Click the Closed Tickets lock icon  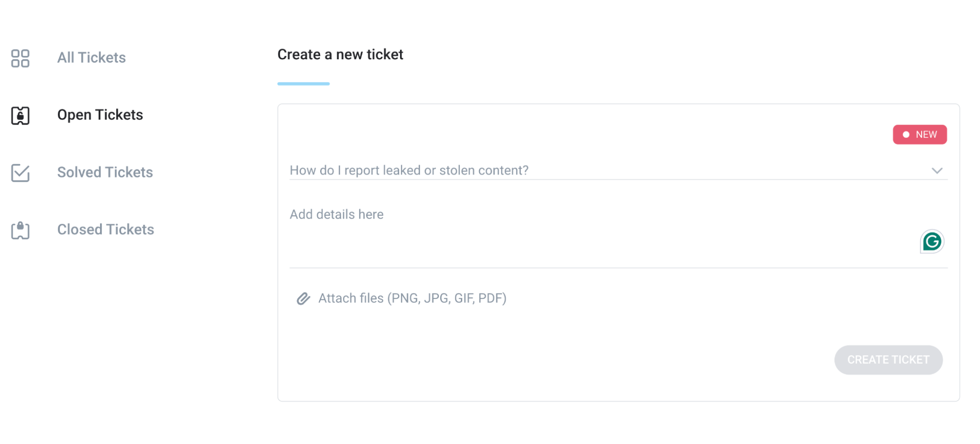[20, 230]
